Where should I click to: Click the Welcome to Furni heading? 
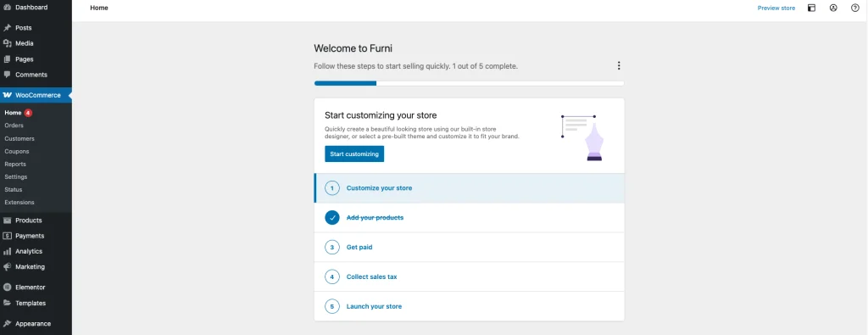(x=353, y=48)
